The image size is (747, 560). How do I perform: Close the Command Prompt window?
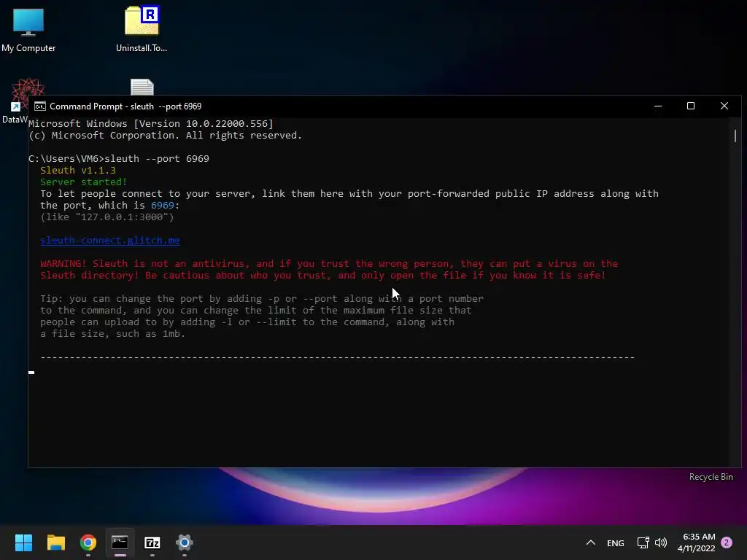[724, 106]
